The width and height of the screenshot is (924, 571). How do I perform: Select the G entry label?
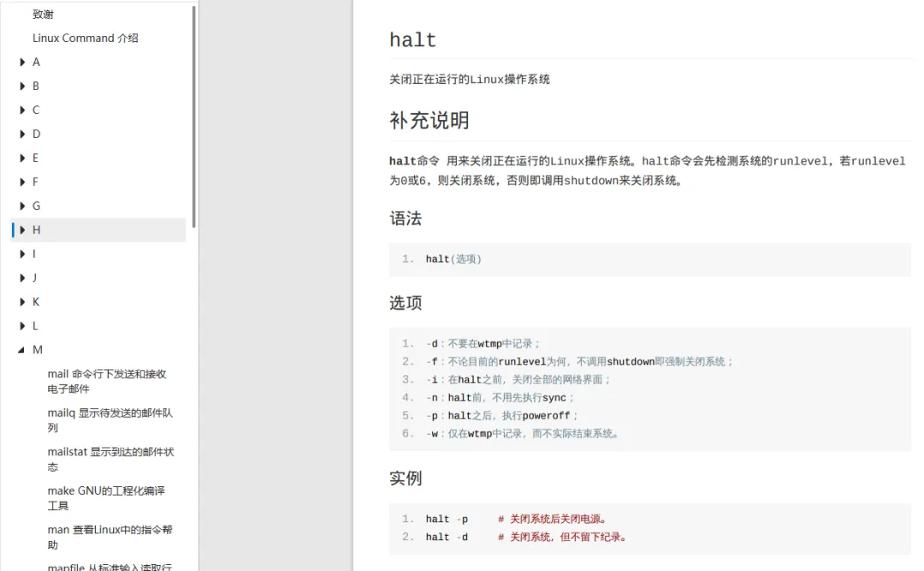tap(37, 205)
